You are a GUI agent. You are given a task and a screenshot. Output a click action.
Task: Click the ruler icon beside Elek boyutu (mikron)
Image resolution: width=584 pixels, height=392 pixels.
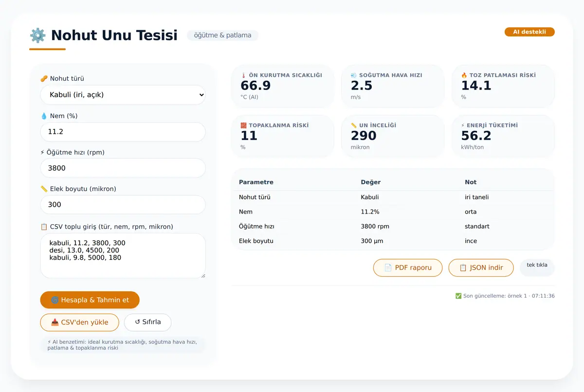point(44,189)
